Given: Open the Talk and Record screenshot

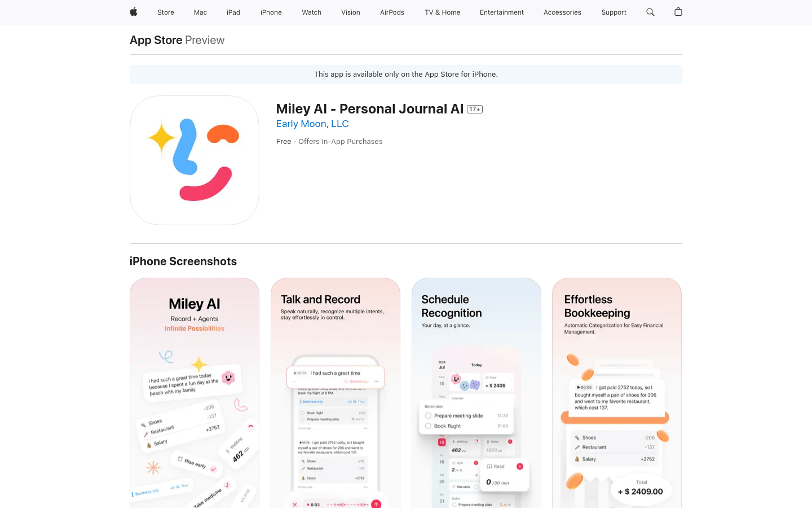Looking at the screenshot, I should point(336,393).
